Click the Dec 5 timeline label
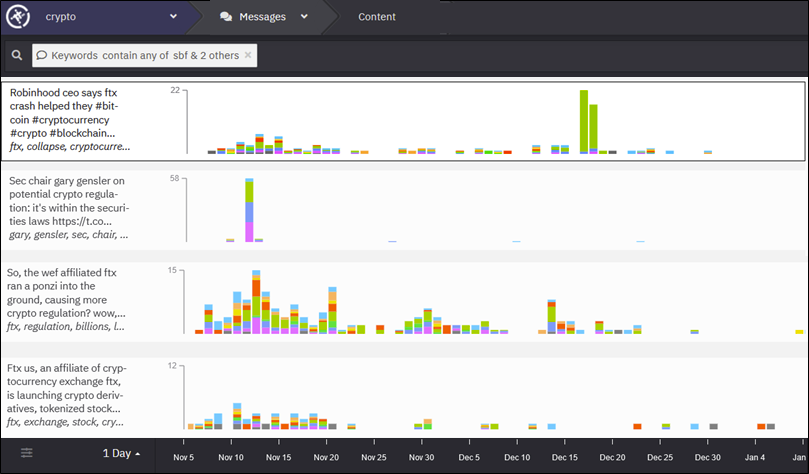Image resolution: width=809 pixels, height=474 pixels. coord(469,457)
